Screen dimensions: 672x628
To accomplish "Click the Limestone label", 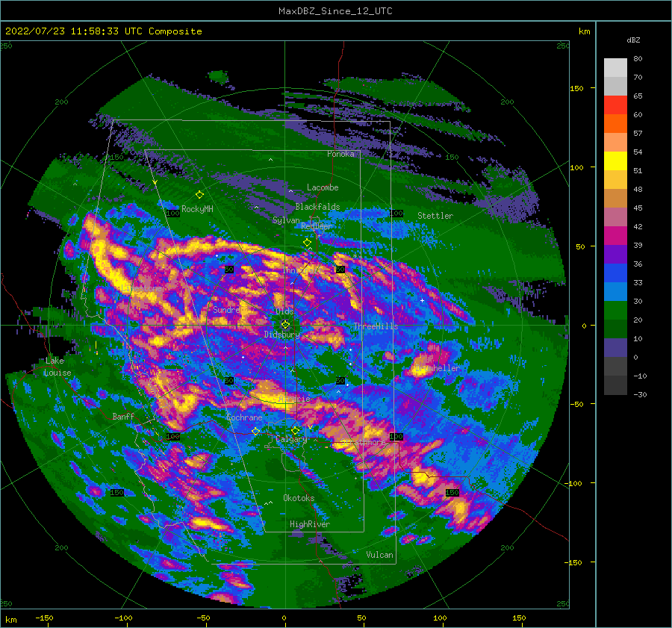I will (141, 288).
